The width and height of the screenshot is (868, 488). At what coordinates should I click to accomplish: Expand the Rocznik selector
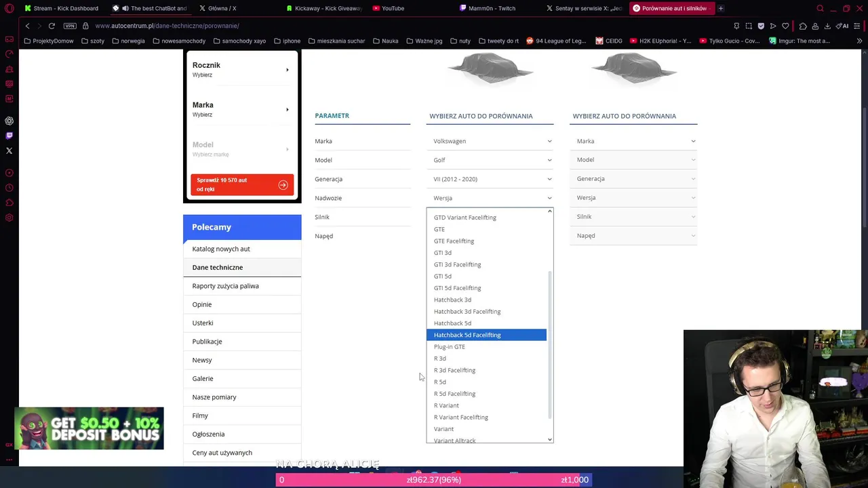click(241, 70)
